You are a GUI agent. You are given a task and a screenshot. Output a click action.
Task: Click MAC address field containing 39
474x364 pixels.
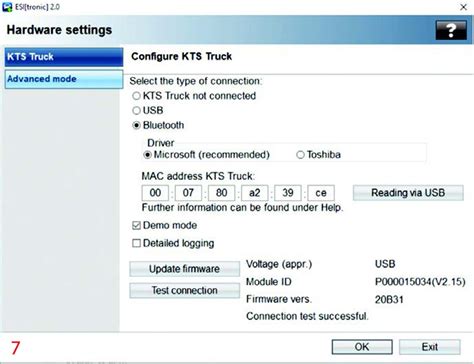pyautogui.click(x=288, y=193)
